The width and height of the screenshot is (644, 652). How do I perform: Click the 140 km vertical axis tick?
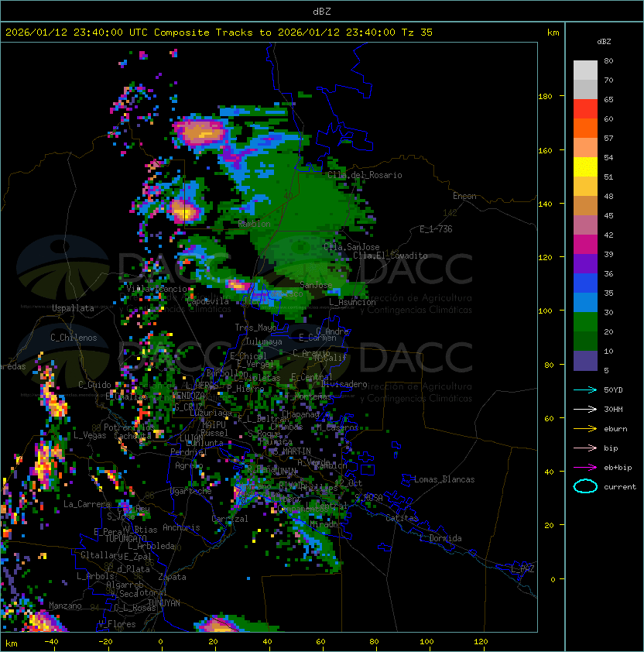click(x=545, y=204)
